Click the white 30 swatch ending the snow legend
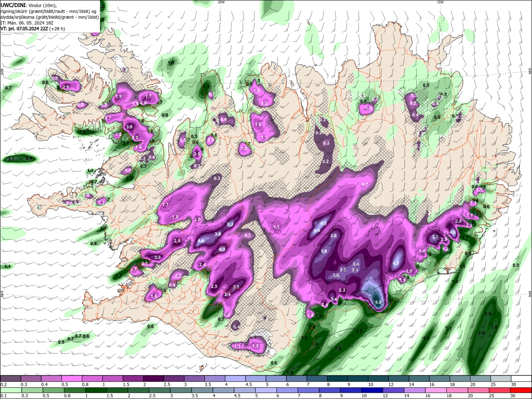532x399 pixels. pos(522,378)
